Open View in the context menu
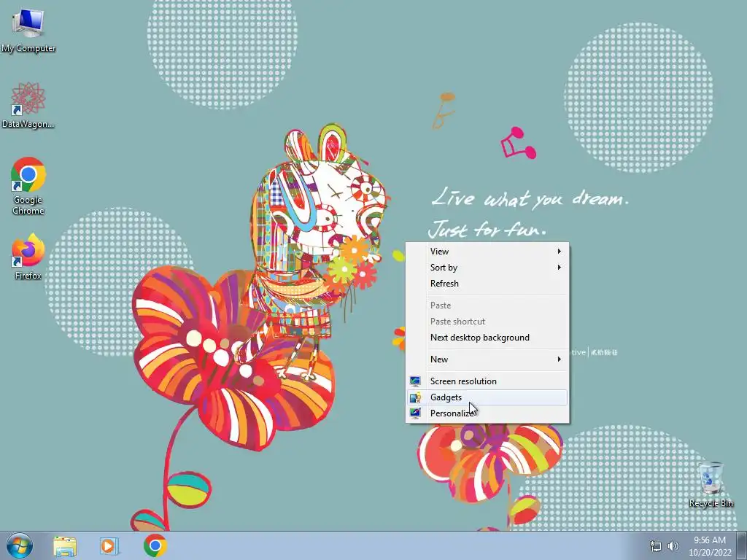Image resolution: width=747 pixels, height=560 pixels. (487, 251)
